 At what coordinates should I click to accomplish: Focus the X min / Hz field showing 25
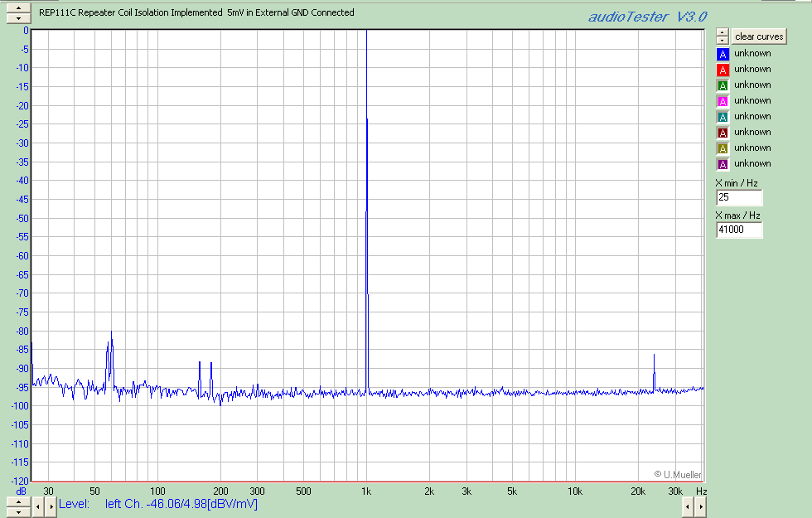click(739, 197)
